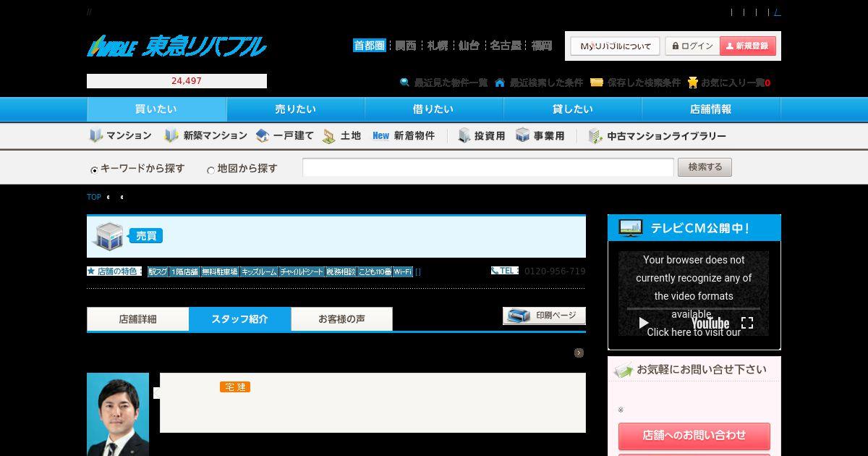The image size is (868, 456).
Task: Click the small round arrow icon
Action: [579, 352]
